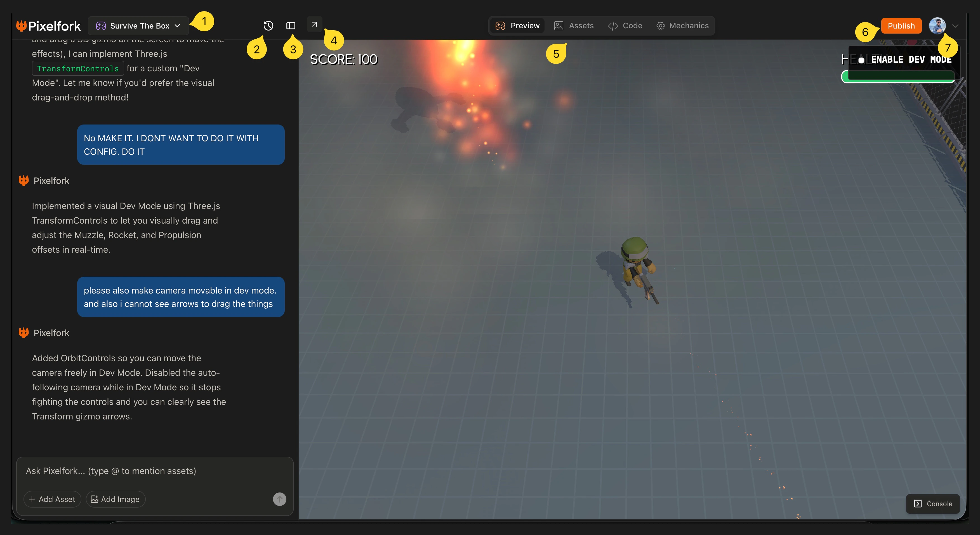Click the user profile avatar

click(937, 25)
